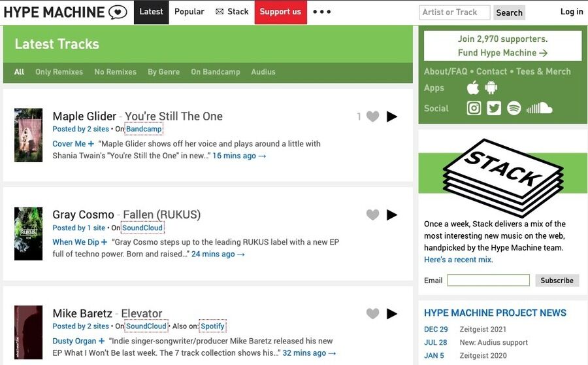Favorite Gray Cosmo's Fallen with the heart
Viewport: 588px width, 365px height.
[x=372, y=215]
